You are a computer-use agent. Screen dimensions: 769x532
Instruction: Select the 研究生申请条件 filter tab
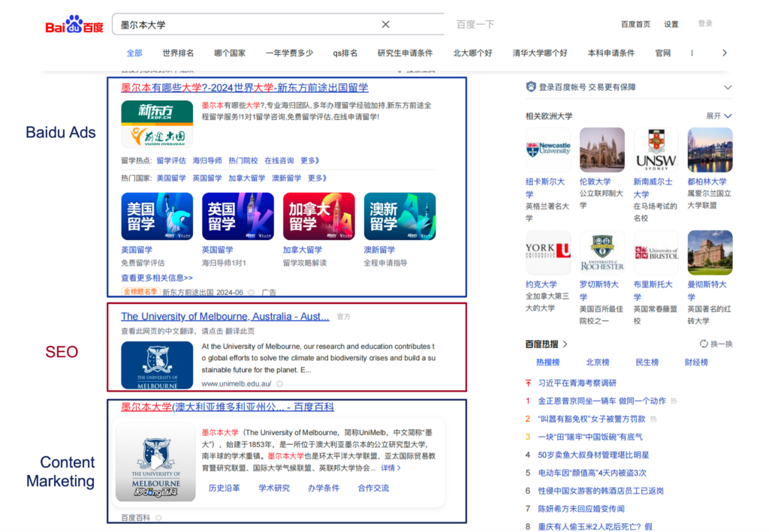click(x=405, y=53)
